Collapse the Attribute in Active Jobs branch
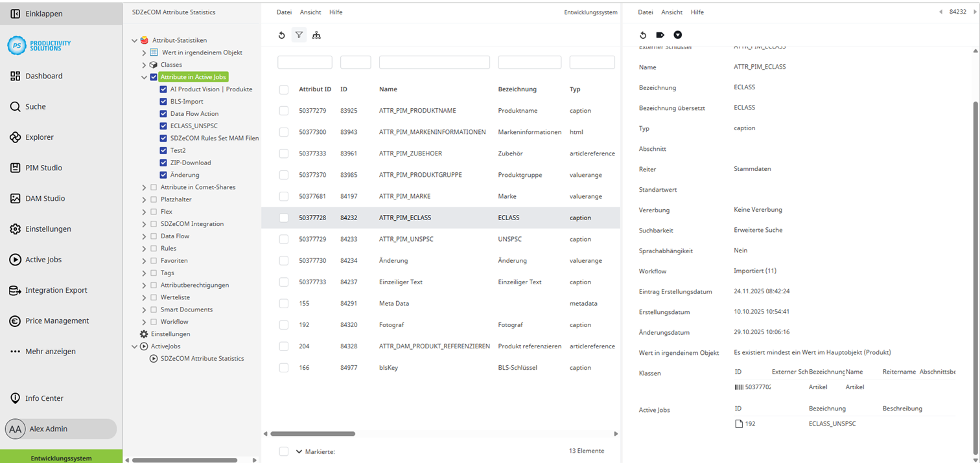 tap(144, 76)
